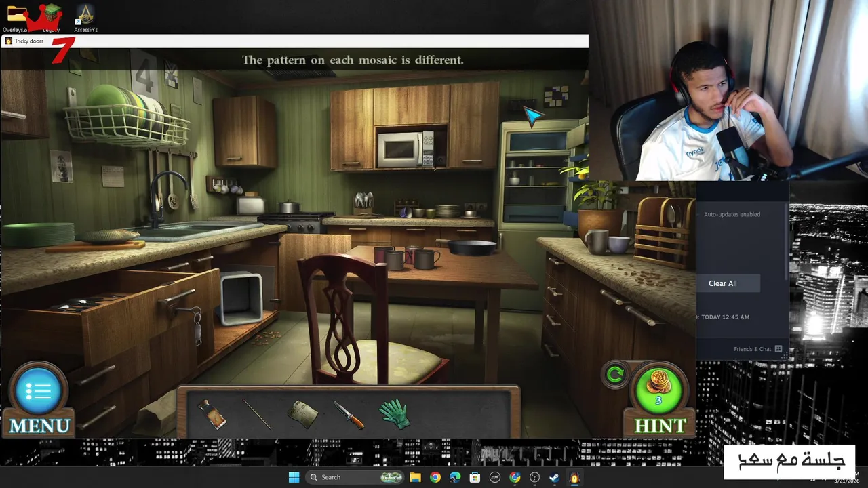Switch to Tricky Doors taskbar icon
Image resolution: width=868 pixels, height=488 pixels.
pyautogui.click(x=574, y=477)
